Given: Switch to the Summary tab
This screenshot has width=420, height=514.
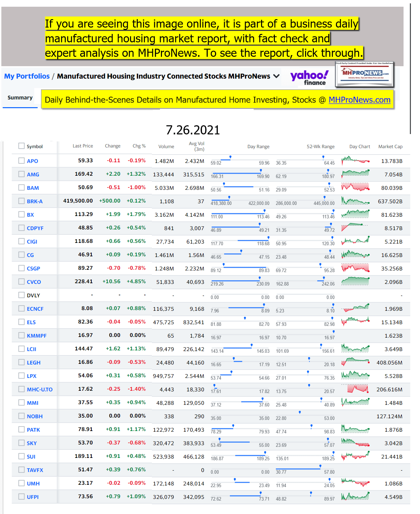Looking at the screenshot, I should tap(20, 98).
